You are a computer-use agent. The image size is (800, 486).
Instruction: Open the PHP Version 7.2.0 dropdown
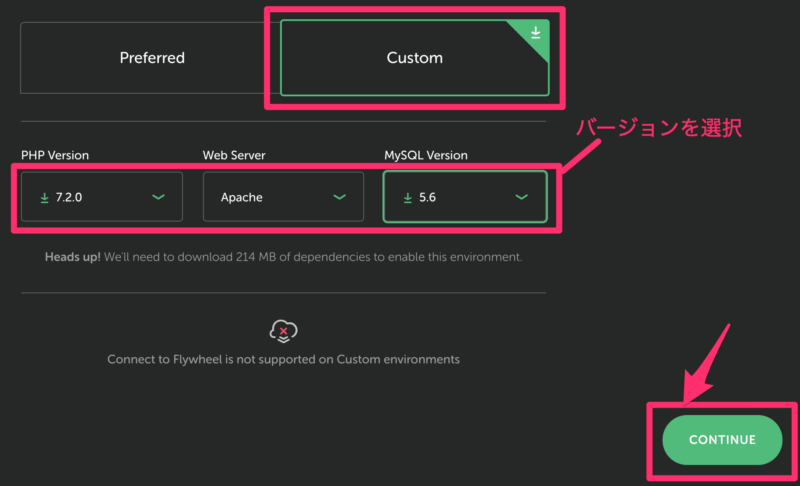point(102,197)
